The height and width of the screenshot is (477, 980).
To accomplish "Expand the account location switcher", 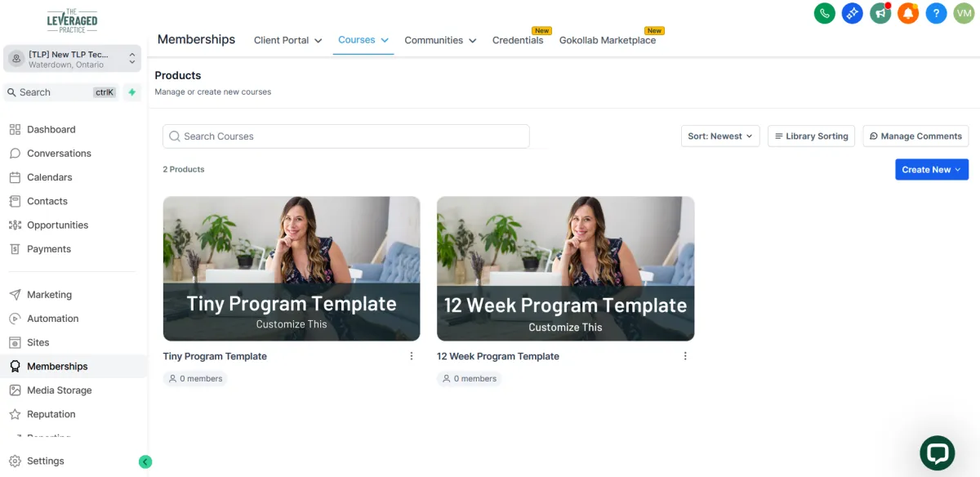I will pos(72,59).
